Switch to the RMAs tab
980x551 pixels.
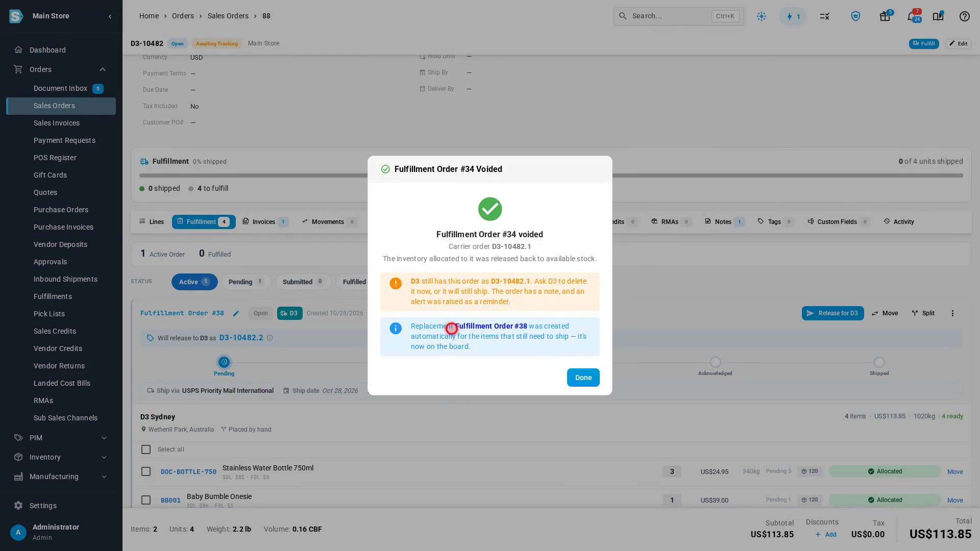point(671,222)
